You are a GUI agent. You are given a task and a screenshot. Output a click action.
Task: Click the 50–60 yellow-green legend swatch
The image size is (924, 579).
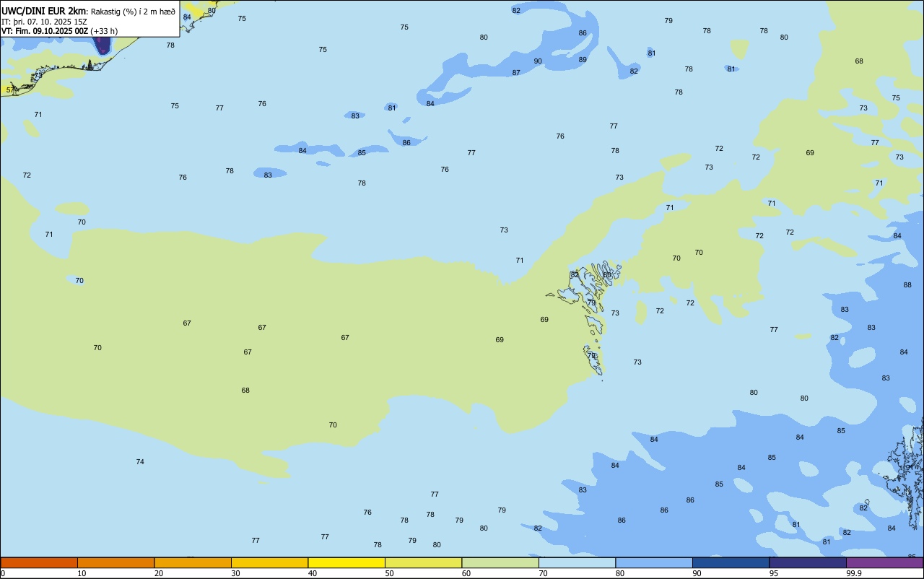[423, 562]
